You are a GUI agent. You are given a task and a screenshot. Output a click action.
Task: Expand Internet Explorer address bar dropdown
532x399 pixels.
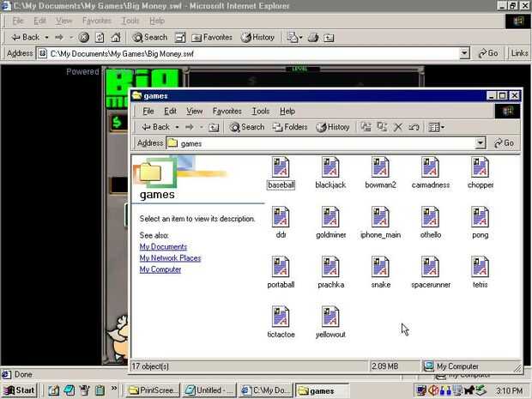pos(464,53)
